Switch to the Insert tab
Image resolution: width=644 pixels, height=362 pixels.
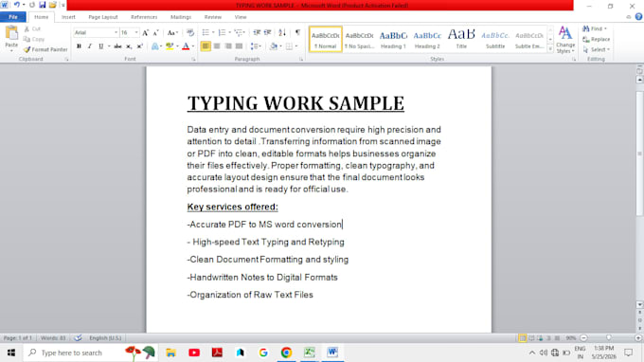coord(68,17)
